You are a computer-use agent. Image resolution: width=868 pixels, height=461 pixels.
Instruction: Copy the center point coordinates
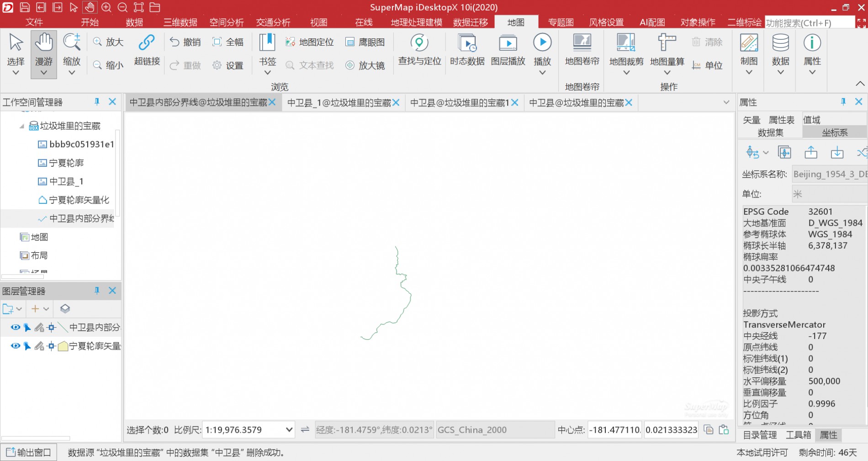pyautogui.click(x=709, y=429)
